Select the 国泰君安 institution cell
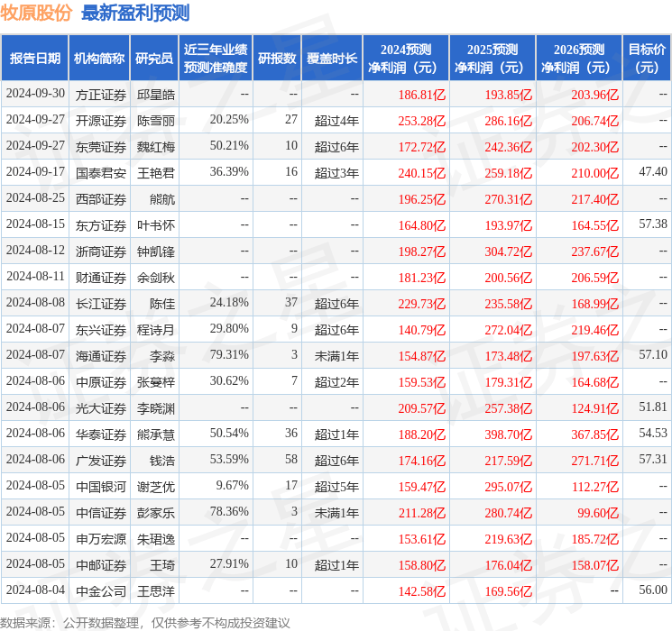This screenshot has width=672, height=631. 101,173
